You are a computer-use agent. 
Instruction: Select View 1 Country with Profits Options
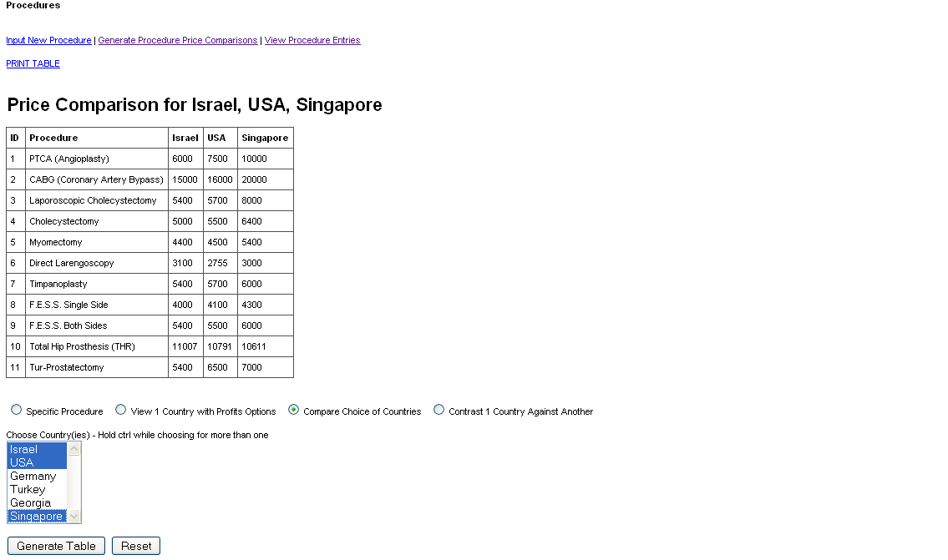121,410
